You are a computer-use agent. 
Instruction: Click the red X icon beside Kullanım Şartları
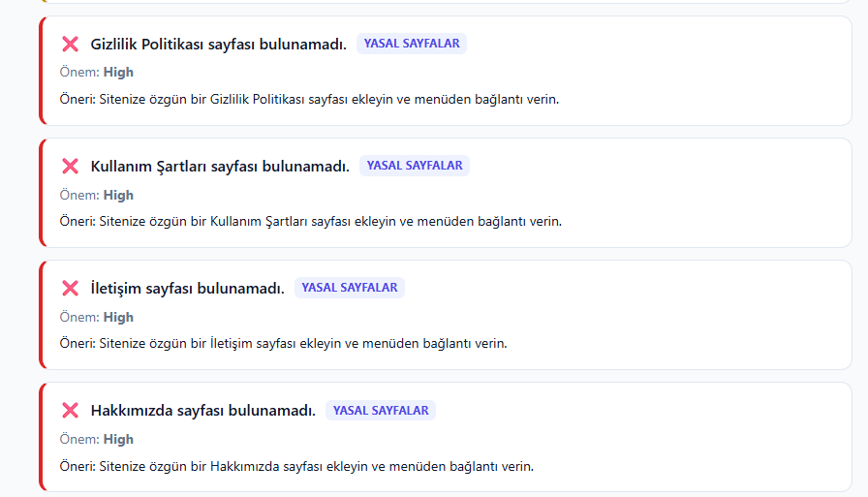coord(71,166)
